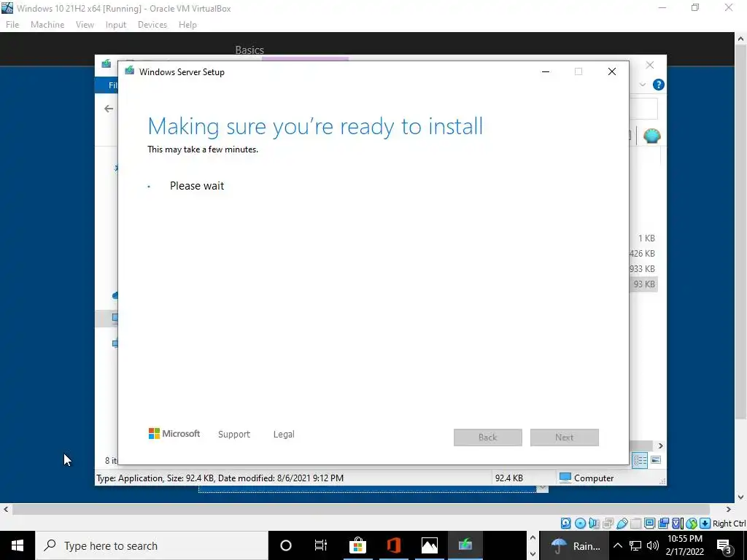Open the VirtualBox File menu
747x560 pixels.
[12, 25]
